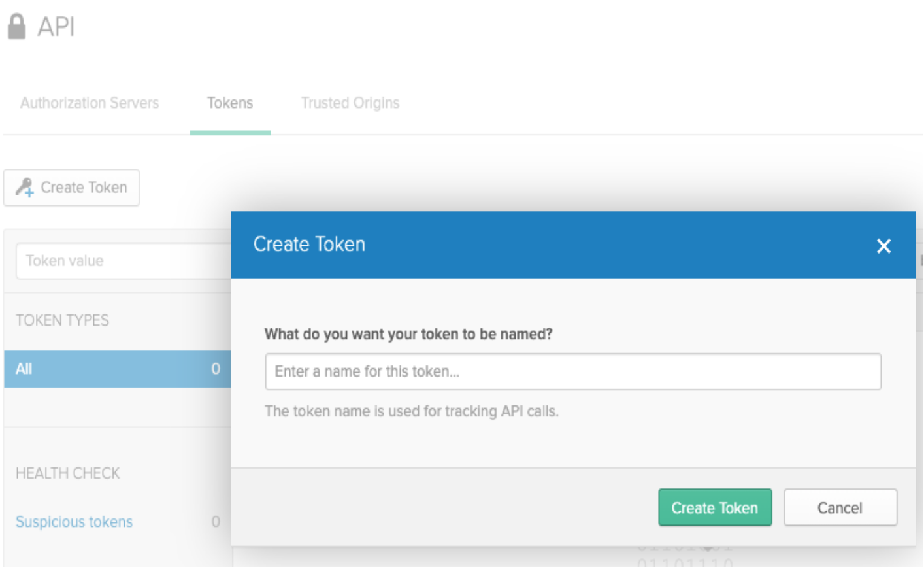Click the count beside Suspicious tokens
Screen dimensions: 924x574
216,522
